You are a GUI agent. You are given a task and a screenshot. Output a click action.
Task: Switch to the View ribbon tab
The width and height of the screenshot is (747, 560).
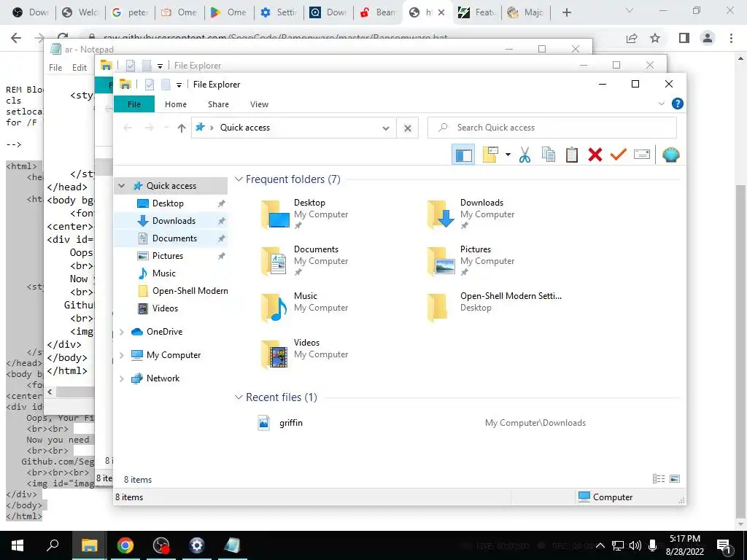[x=259, y=104]
